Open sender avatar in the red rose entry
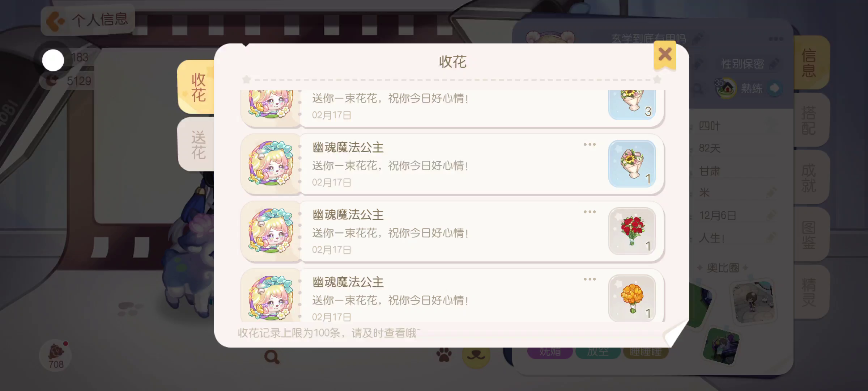This screenshot has height=391, width=868. (271, 231)
